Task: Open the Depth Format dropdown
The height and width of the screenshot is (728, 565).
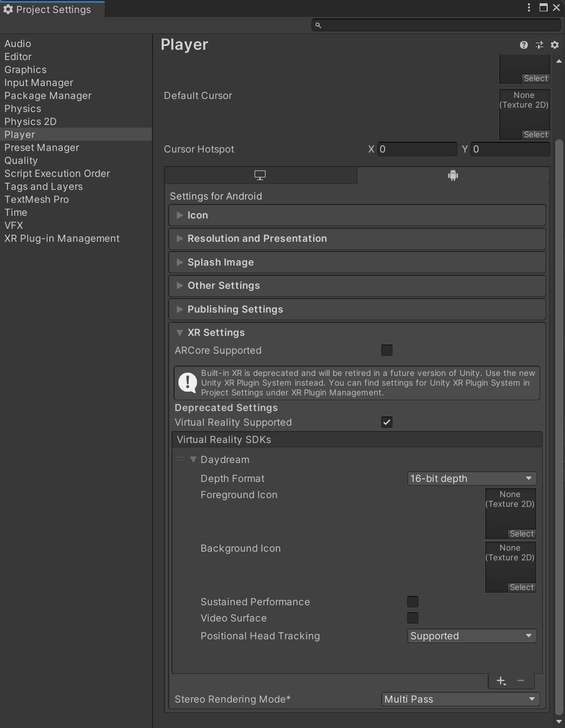Action: coord(471,479)
